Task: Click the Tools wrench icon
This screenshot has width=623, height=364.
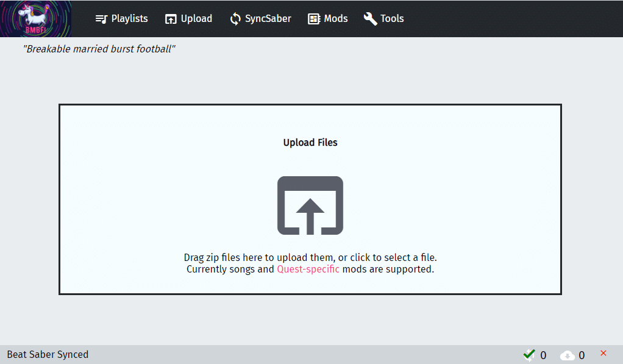Action: [370, 19]
